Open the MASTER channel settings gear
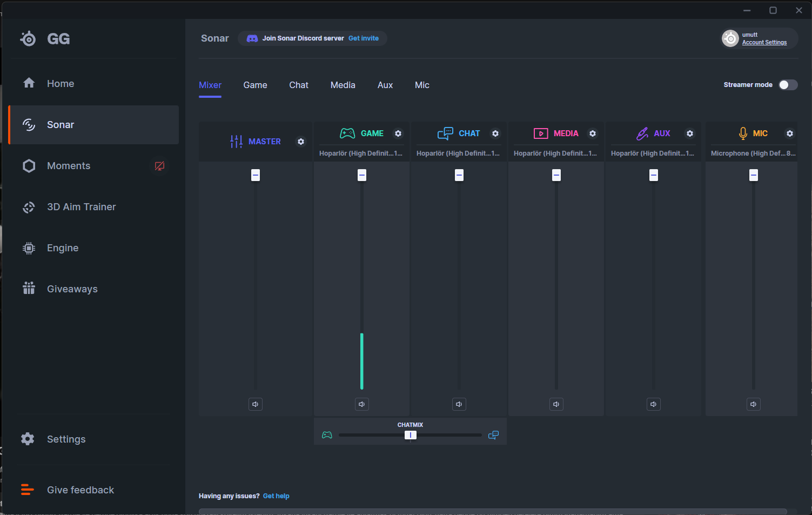Screen dimensions: 812x515 (x=301, y=142)
